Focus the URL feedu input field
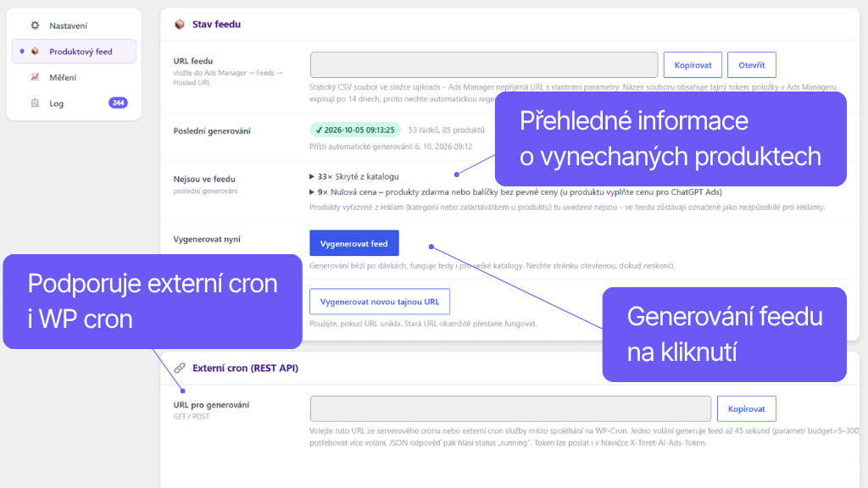Viewport: 868px width, 488px height. coord(484,65)
